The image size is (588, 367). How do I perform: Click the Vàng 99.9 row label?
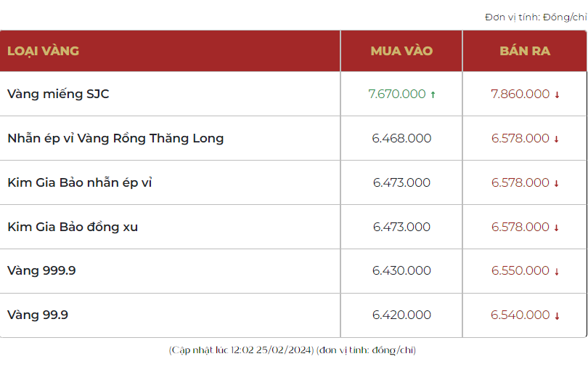[38, 315]
